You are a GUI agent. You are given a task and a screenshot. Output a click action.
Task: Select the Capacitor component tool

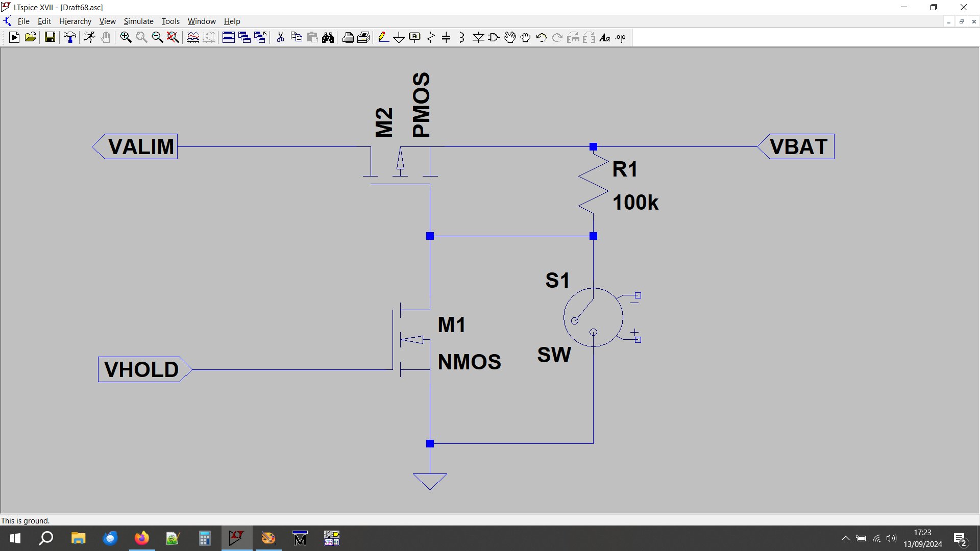(446, 37)
